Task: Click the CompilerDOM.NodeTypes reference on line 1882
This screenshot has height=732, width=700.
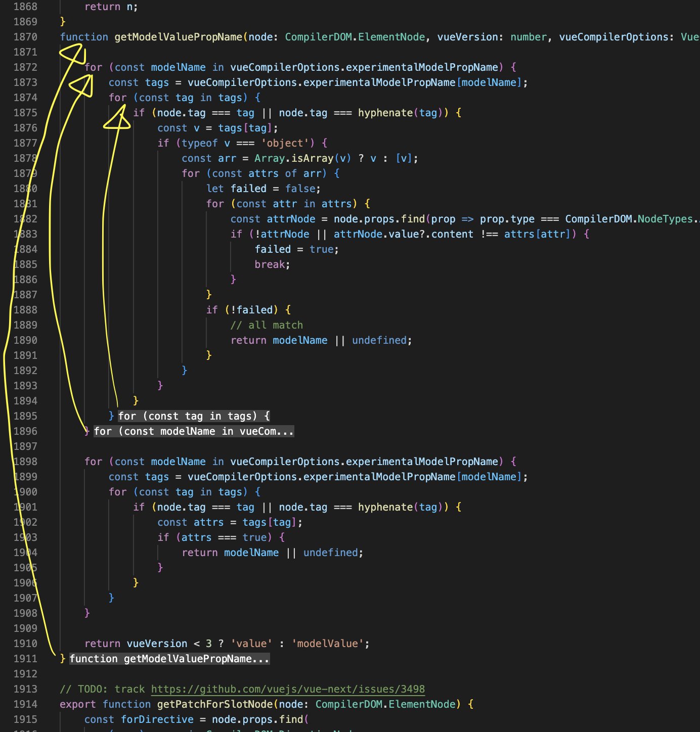Action: point(630,219)
